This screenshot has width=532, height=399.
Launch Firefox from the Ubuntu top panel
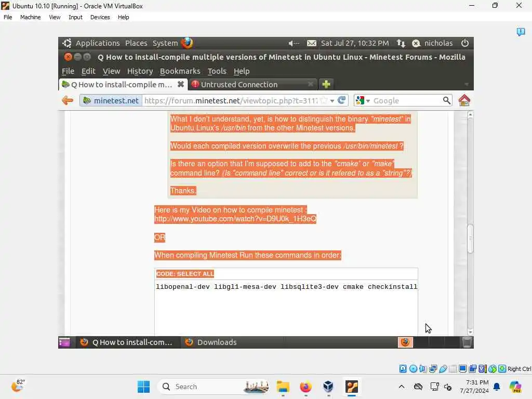point(187,43)
